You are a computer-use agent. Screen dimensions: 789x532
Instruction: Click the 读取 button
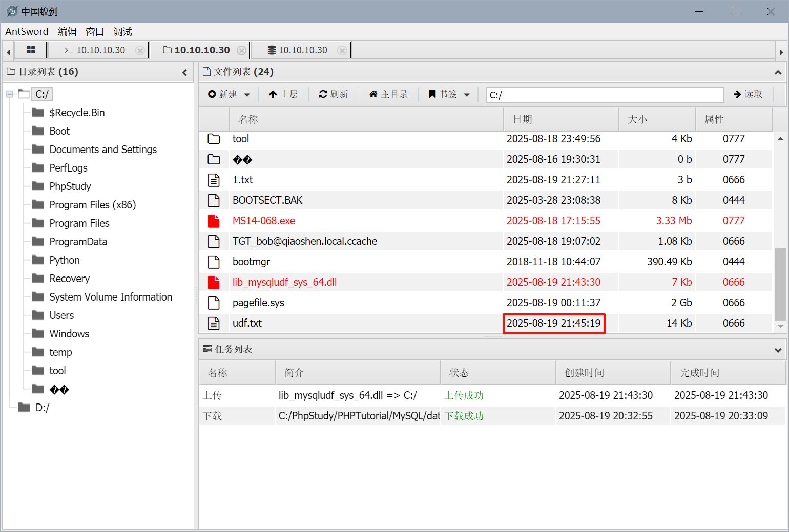[x=748, y=94]
